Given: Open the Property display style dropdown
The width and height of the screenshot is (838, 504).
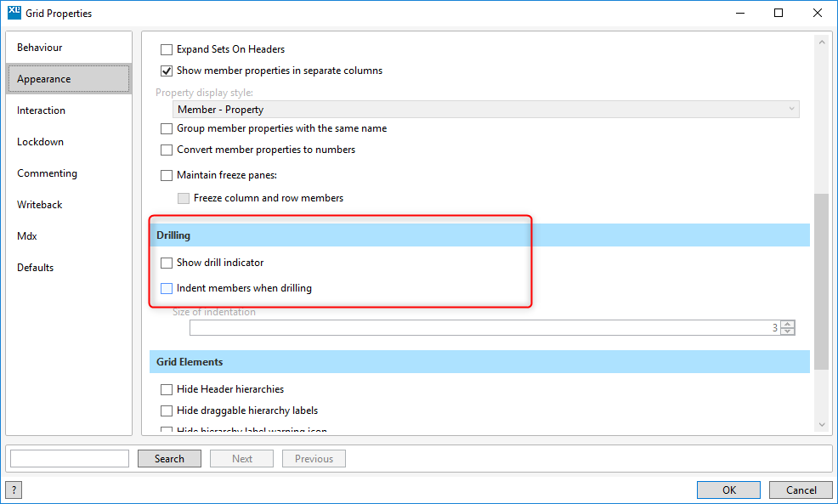Looking at the screenshot, I should coord(485,109).
